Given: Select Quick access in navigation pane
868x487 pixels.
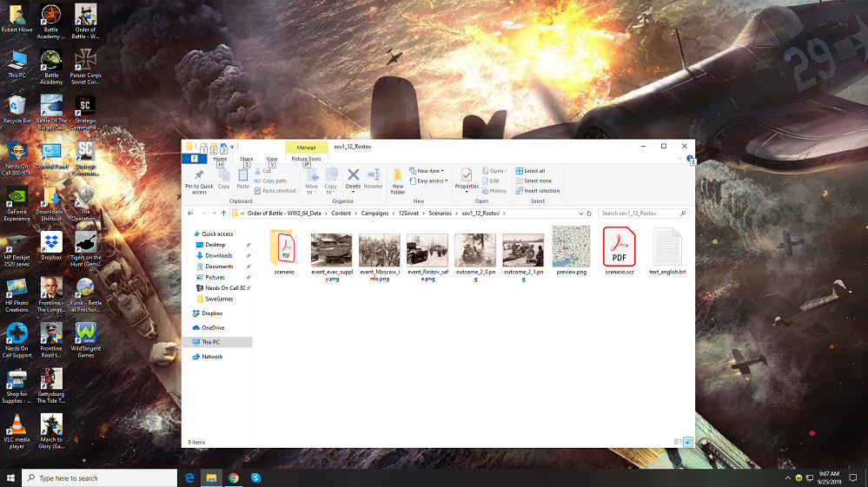Looking at the screenshot, I should 217,234.
